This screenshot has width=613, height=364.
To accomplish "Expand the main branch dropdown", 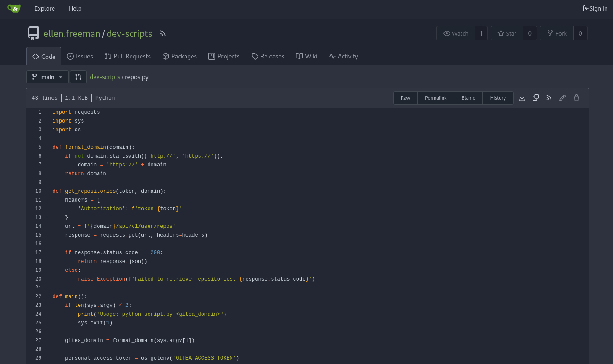I will point(47,77).
